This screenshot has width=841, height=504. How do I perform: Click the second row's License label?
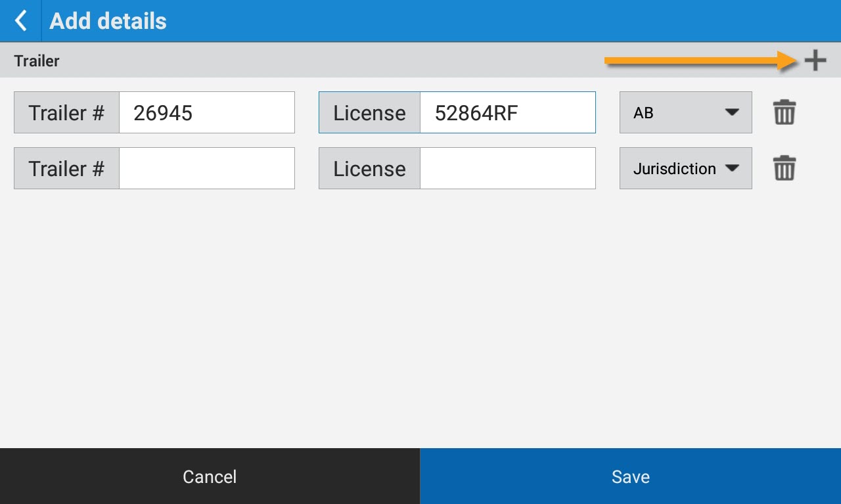tap(369, 168)
